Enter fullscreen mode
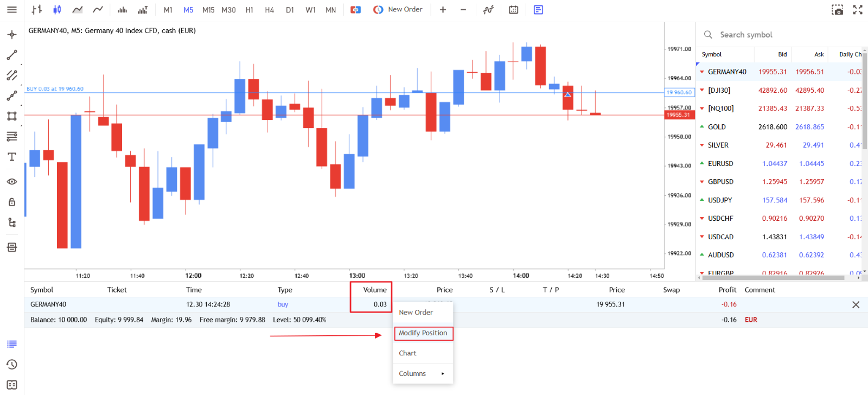This screenshot has height=395, width=868. (x=858, y=10)
